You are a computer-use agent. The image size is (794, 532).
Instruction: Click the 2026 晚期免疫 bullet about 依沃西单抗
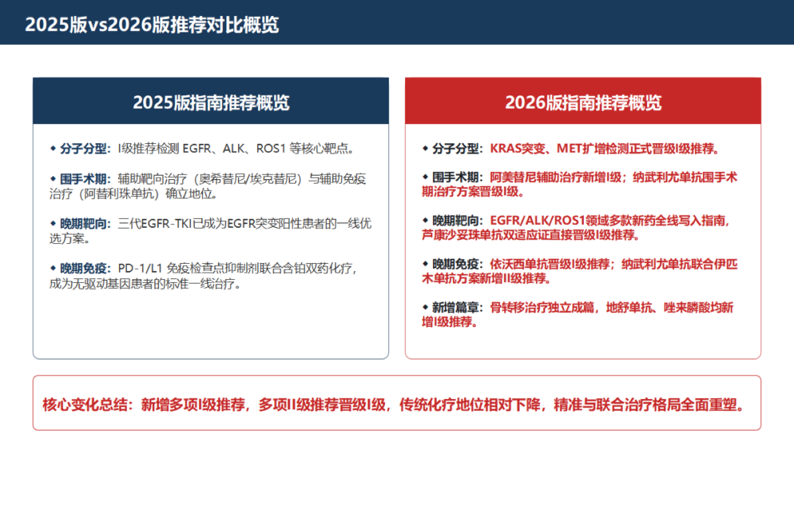[579, 271]
